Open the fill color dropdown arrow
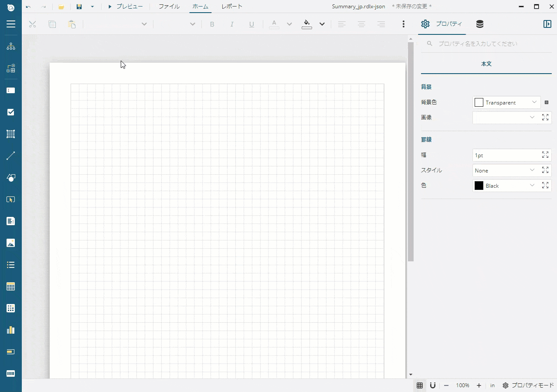This screenshot has width=557, height=392. pyautogui.click(x=322, y=24)
